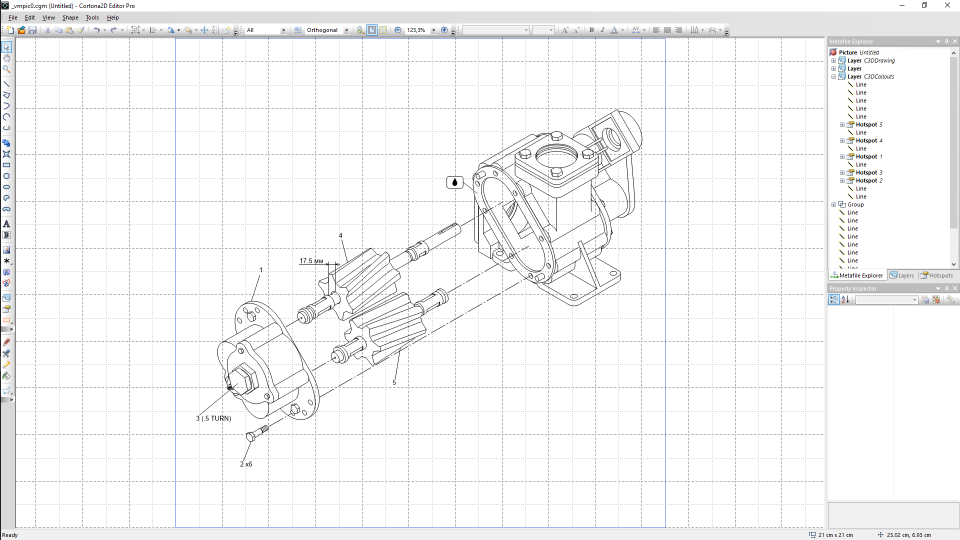Screen dimensions: 960x540
Task: Select the arrow pointer tool
Action: pyautogui.click(x=7, y=47)
